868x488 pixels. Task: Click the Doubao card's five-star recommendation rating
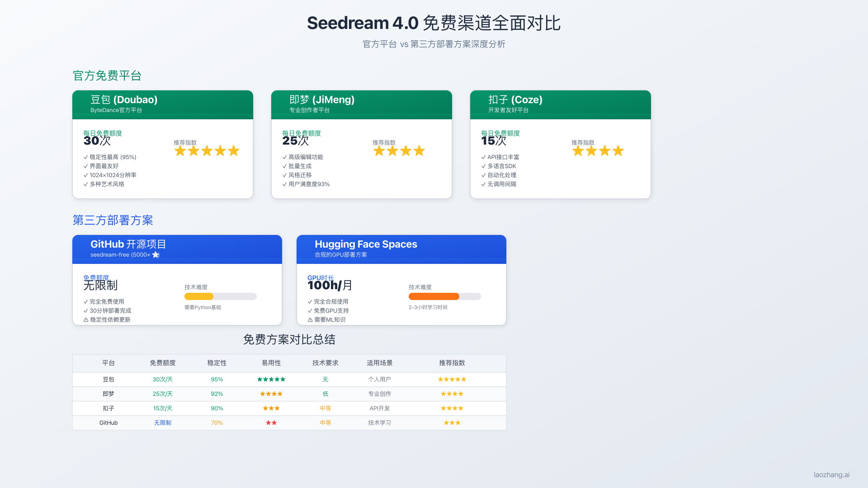207,151
